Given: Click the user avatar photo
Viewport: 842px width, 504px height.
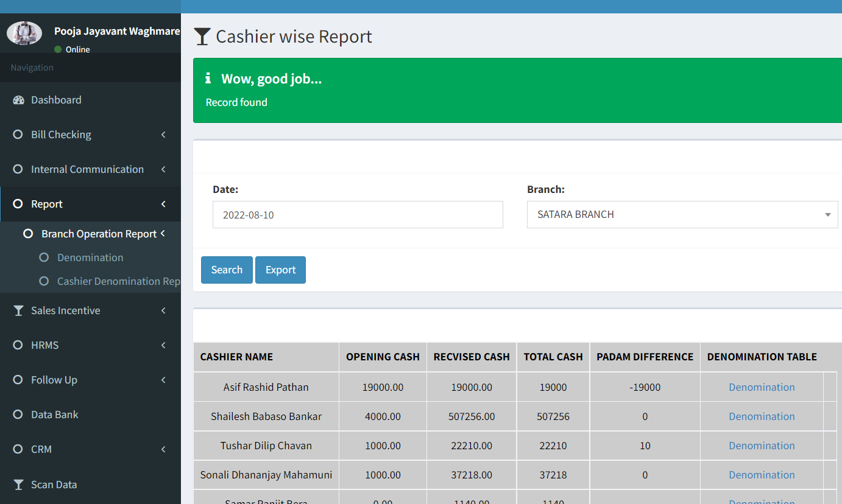Looking at the screenshot, I should (x=24, y=33).
